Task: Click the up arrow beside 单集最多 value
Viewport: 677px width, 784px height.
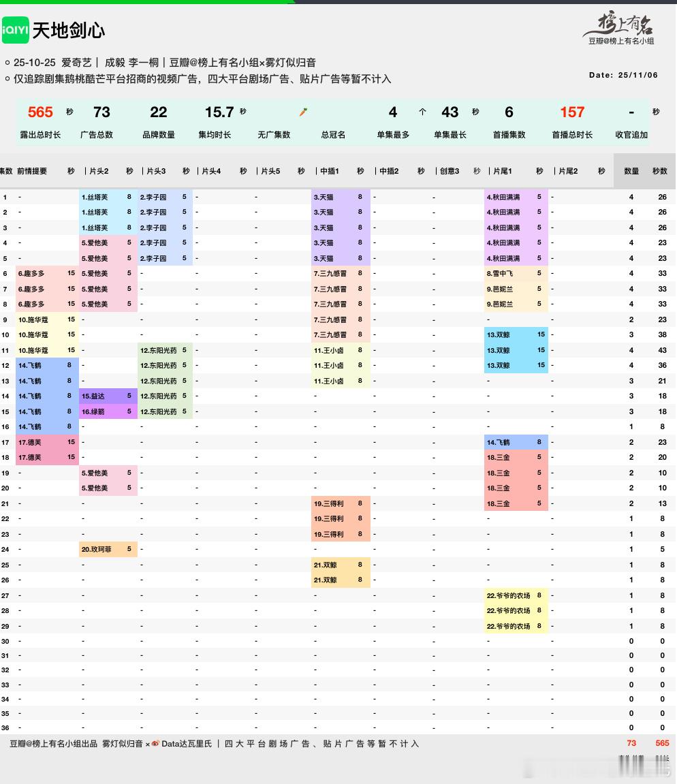Action: (x=422, y=112)
